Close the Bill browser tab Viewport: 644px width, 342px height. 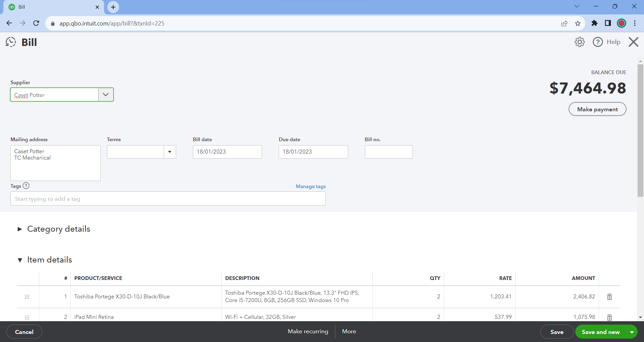(97, 7)
